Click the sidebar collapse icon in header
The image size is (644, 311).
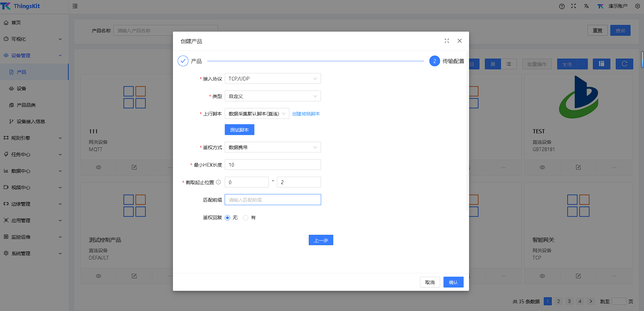75,6
